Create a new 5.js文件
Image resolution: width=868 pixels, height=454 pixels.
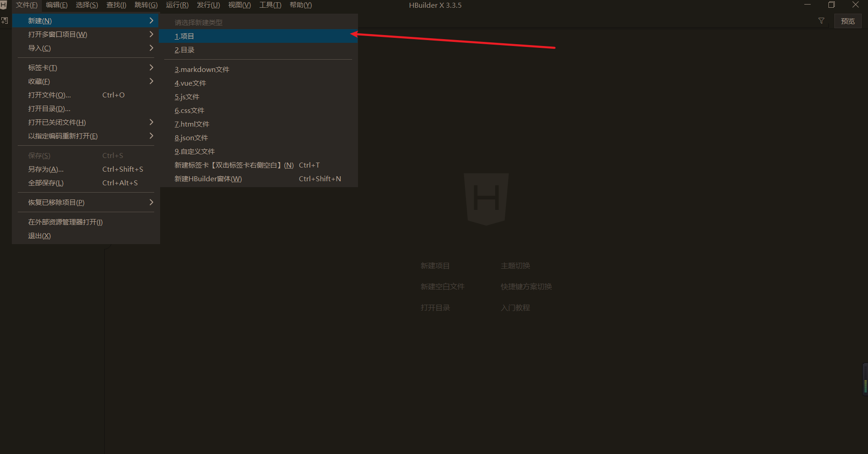pos(258,97)
